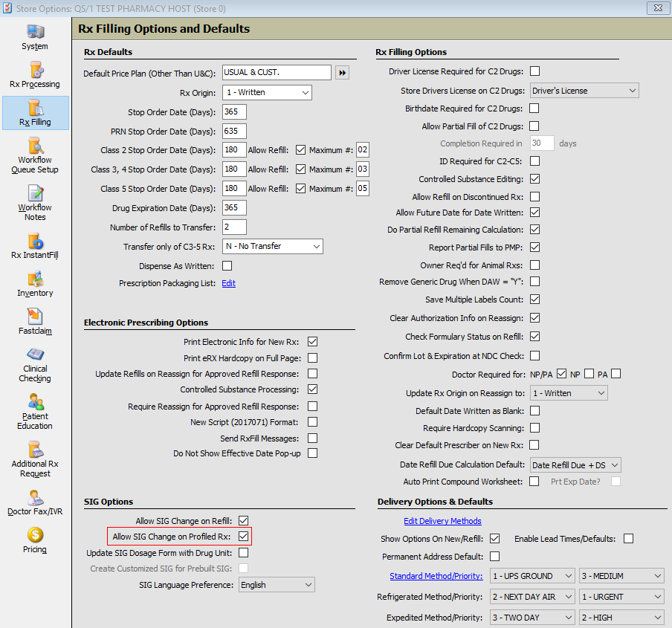Toggle Print Electronic Info for New Rx
The image size is (672, 628).
pyautogui.click(x=313, y=341)
